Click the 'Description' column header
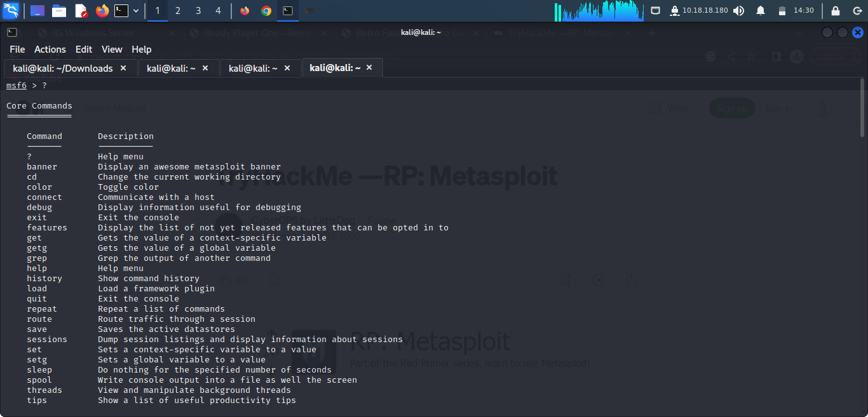Image resolution: width=868 pixels, height=417 pixels. (126, 136)
